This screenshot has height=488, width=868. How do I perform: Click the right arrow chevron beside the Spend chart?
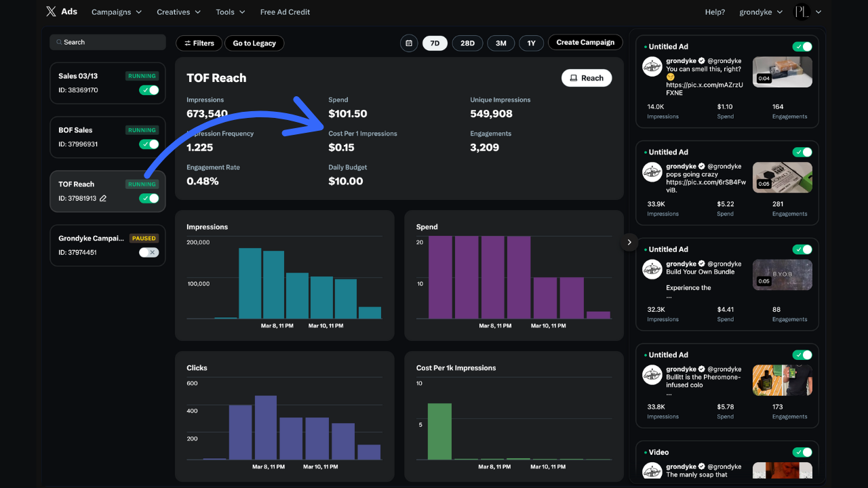pyautogui.click(x=629, y=241)
